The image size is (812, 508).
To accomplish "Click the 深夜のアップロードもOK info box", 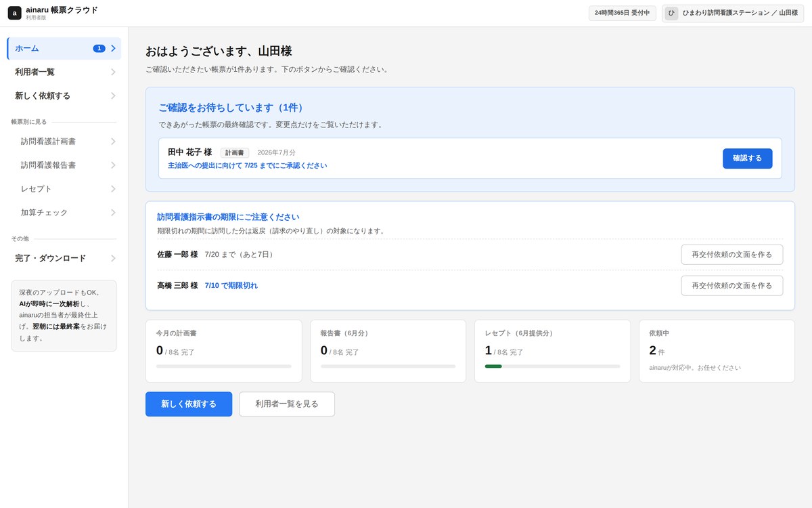I will click(64, 316).
